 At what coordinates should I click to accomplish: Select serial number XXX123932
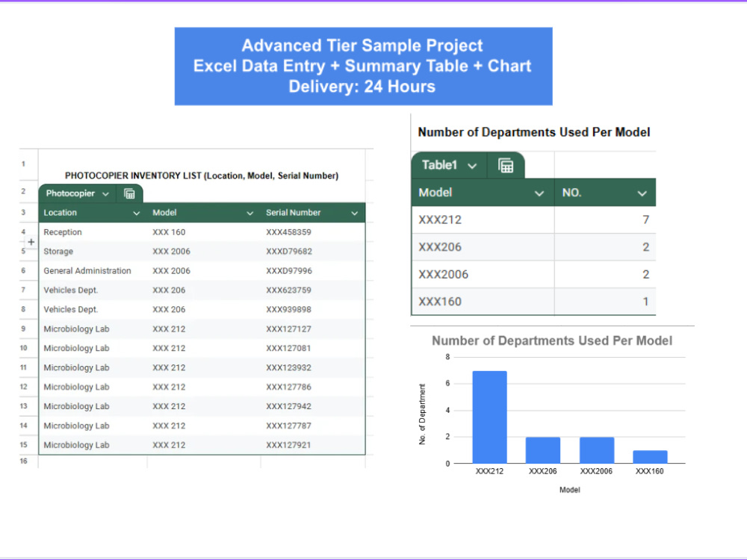[313, 367]
